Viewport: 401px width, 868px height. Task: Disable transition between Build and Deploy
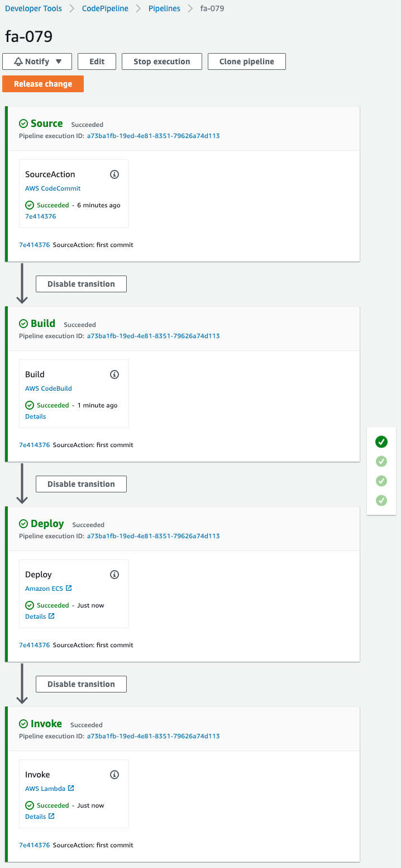click(81, 484)
